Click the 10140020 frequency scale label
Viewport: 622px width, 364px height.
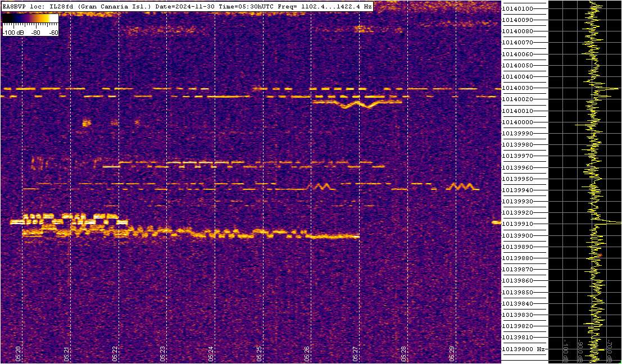(517, 99)
